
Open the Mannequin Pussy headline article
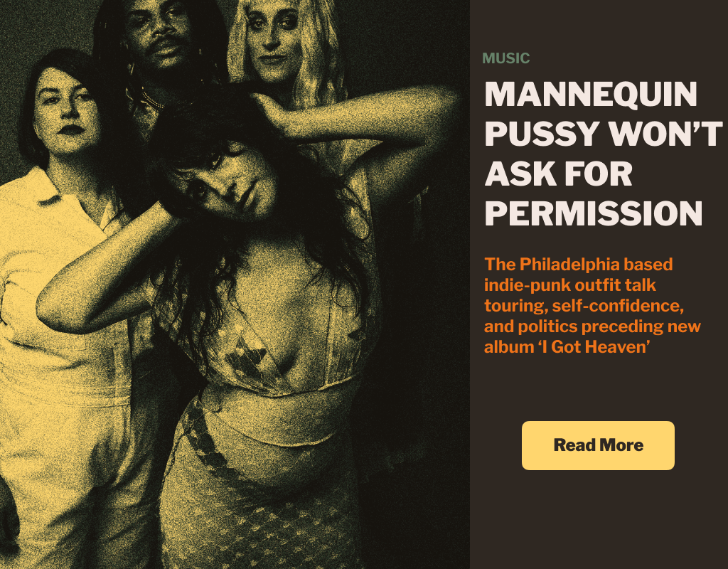point(603,154)
